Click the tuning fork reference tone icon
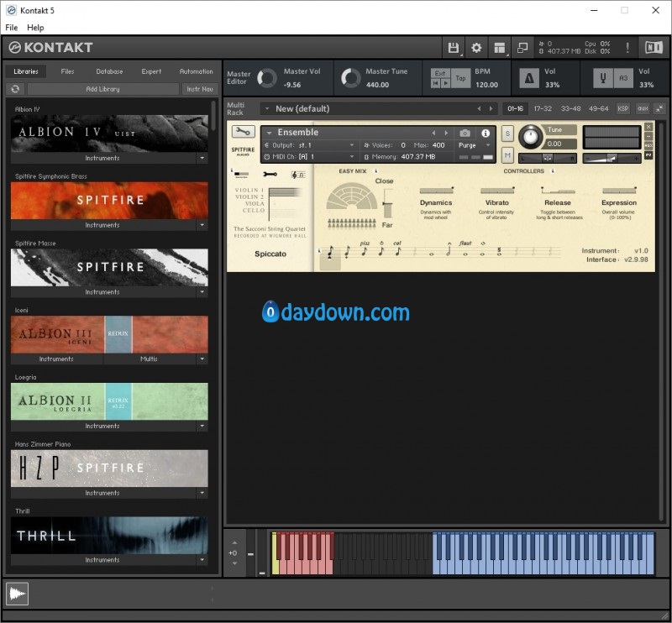The image size is (672, 623). pos(602,78)
